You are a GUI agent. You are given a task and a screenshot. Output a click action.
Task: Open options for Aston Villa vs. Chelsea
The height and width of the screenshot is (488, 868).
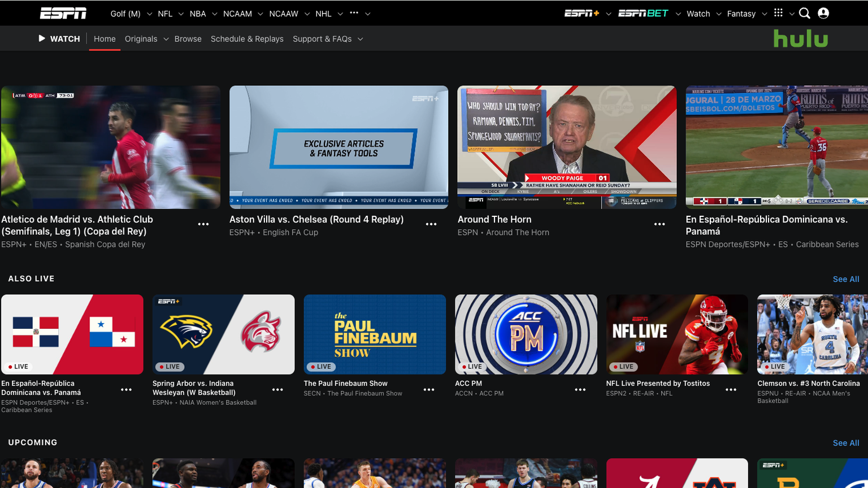point(431,224)
